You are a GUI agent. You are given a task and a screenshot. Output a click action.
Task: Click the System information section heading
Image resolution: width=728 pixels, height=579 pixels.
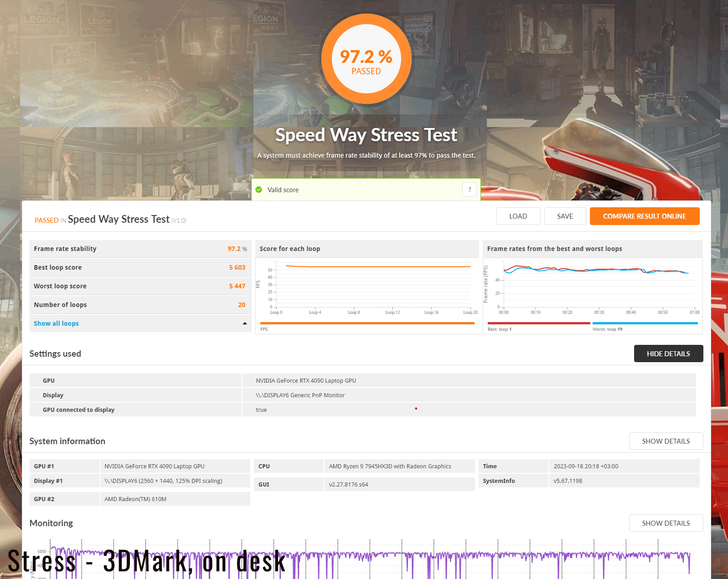(67, 441)
